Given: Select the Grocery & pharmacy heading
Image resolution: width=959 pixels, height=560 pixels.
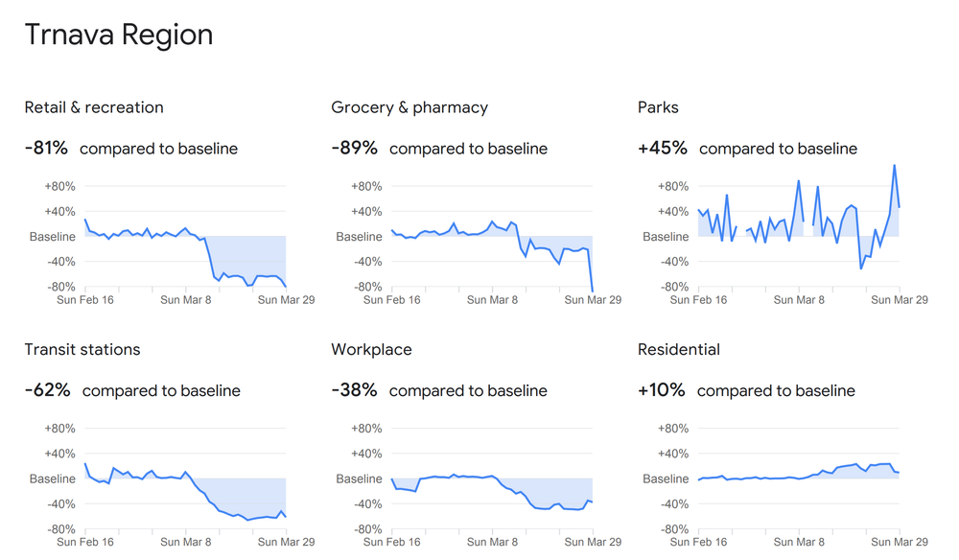Looking at the screenshot, I should 409,107.
